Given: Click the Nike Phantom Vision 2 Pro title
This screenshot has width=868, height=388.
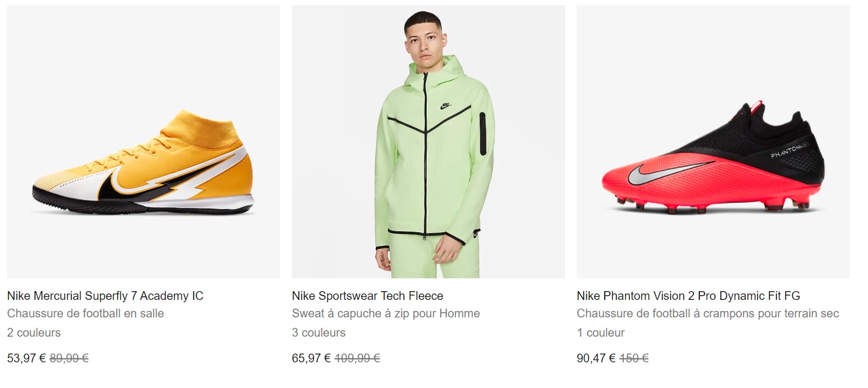Looking at the screenshot, I should 688,296.
